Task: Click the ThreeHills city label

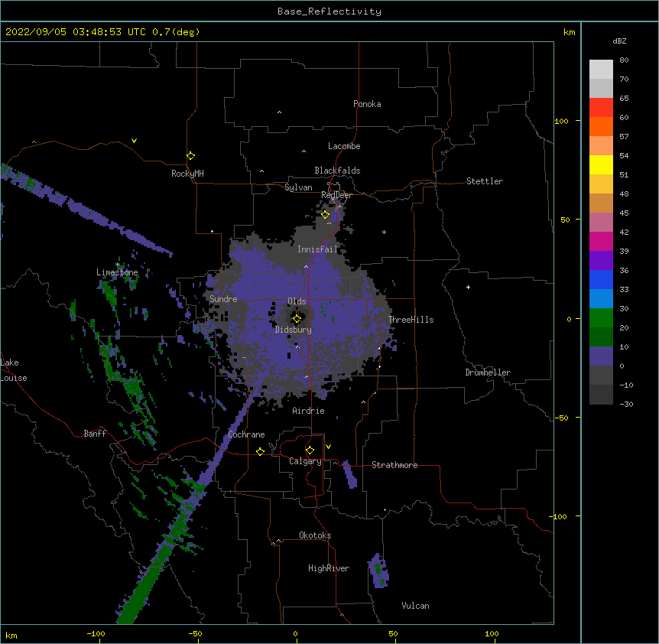Action: (x=411, y=320)
